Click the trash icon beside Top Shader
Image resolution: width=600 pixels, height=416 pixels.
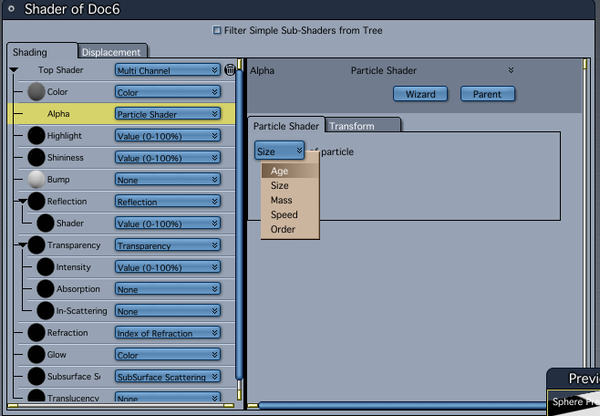point(230,70)
